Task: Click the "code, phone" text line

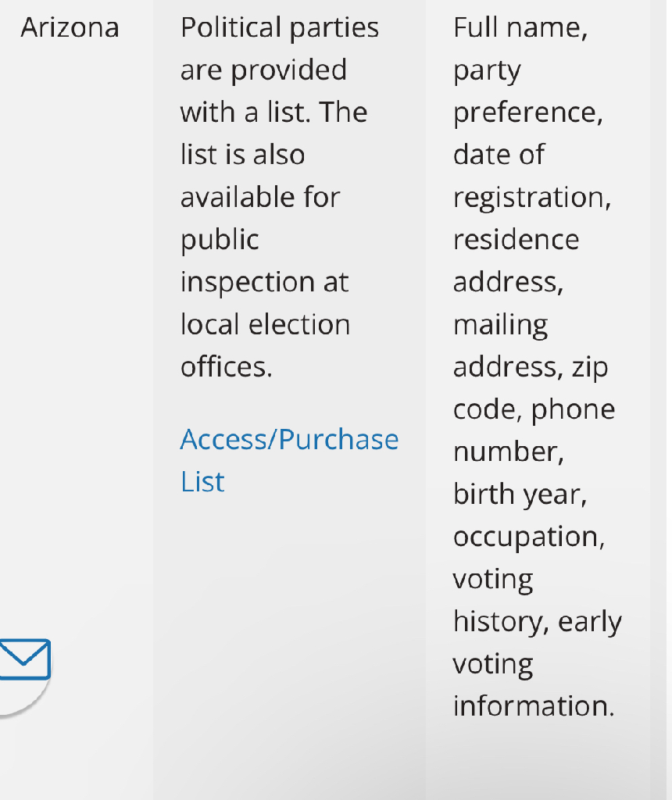Action: [x=534, y=409]
